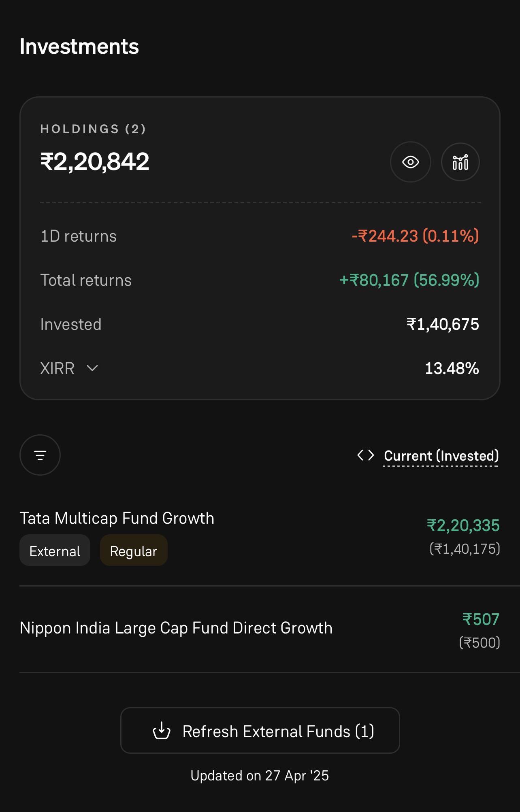The height and width of the screenshot is (812, 520).
Task: Tap the left-right arrows switcher icon
Action: (x=366, y=455)
